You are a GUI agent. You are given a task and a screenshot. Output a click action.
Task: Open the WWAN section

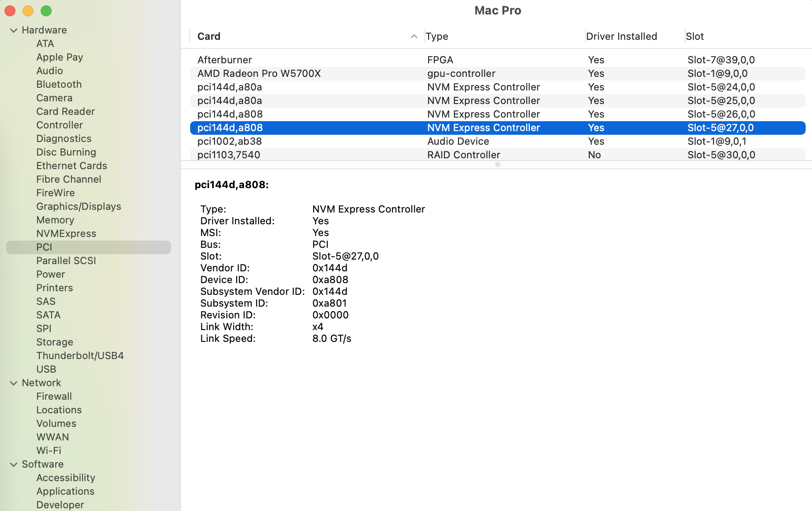coord(53,437)
